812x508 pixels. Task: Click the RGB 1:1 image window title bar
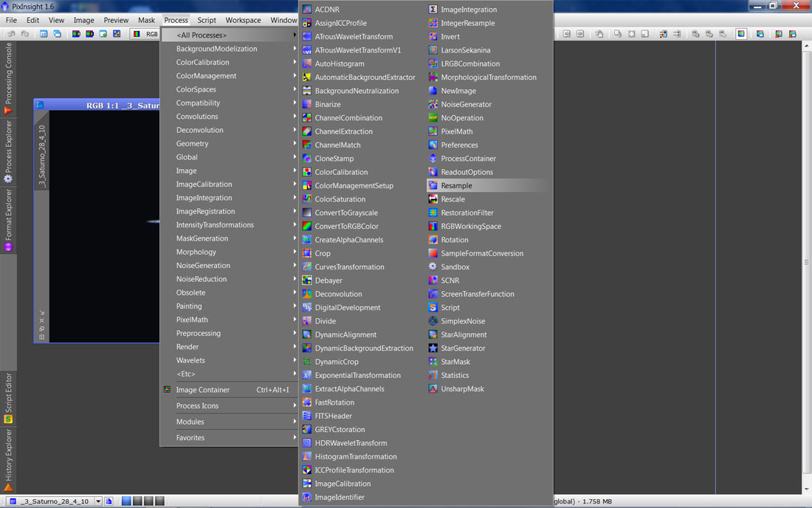tap(97, 105)
